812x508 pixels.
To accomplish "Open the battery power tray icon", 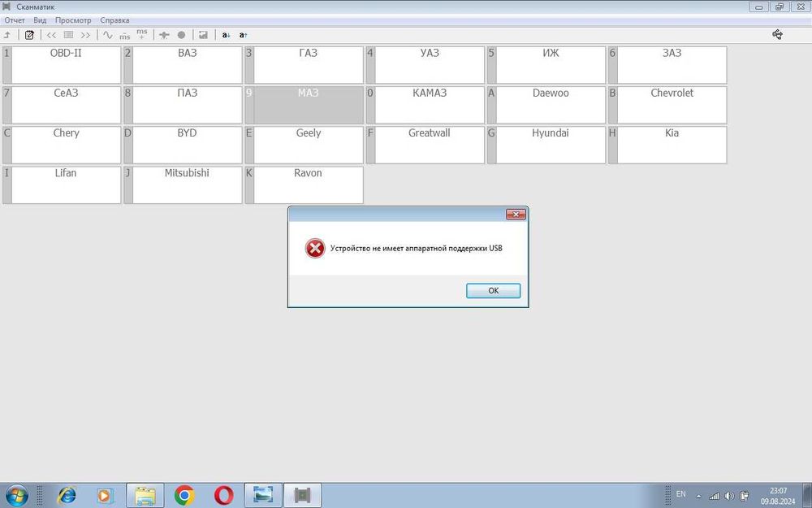I will [744, 496].
